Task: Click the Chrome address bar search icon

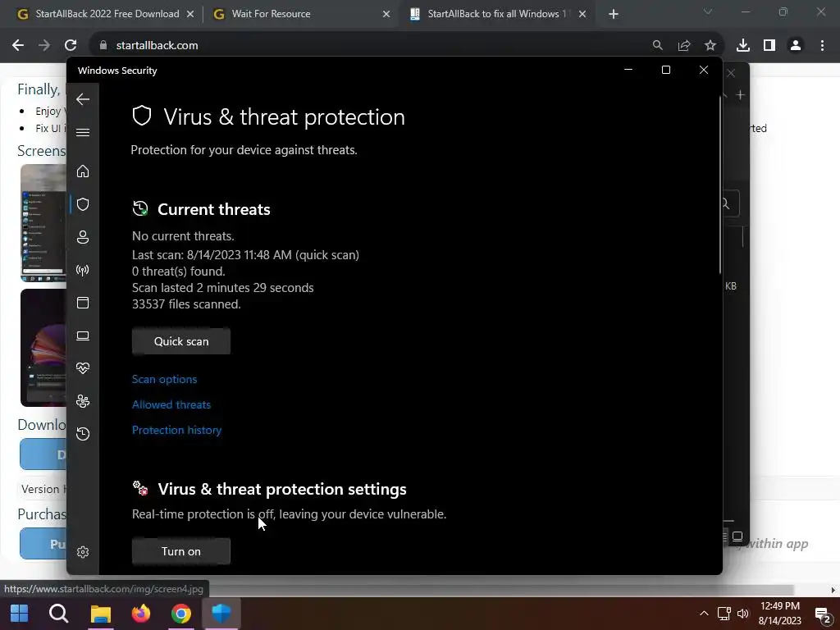Action: (x=657, y=46)
